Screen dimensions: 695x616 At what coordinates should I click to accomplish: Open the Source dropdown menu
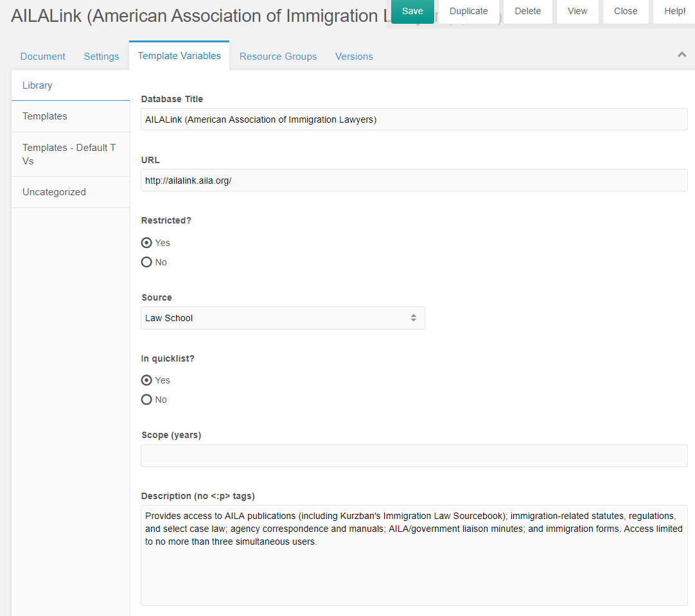click(x=283, y=318)
